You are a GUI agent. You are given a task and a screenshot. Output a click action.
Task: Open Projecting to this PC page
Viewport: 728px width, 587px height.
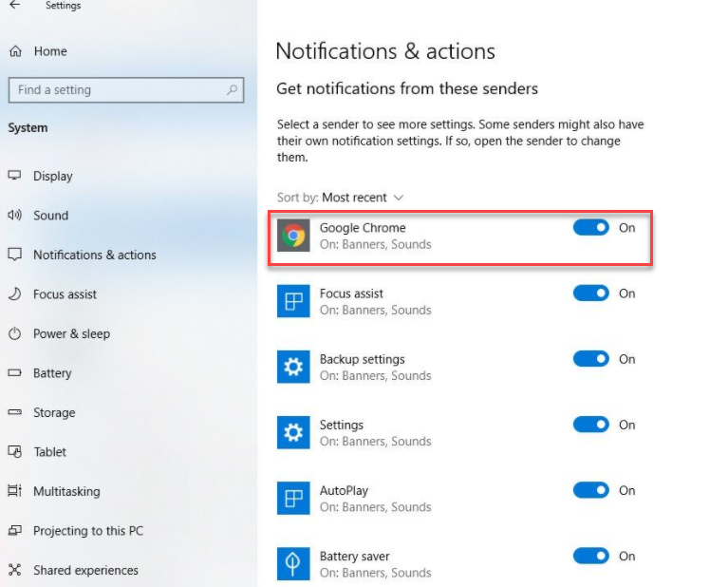coord(88,531)
